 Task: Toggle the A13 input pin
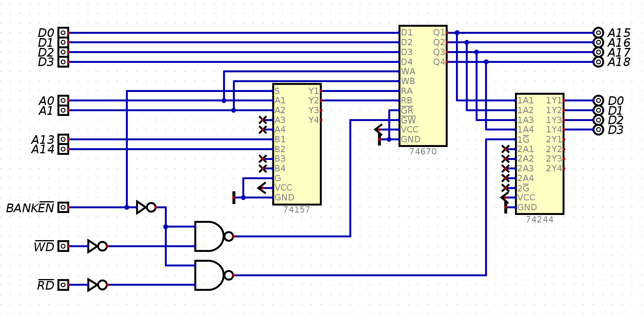click(x=63, y=139)
